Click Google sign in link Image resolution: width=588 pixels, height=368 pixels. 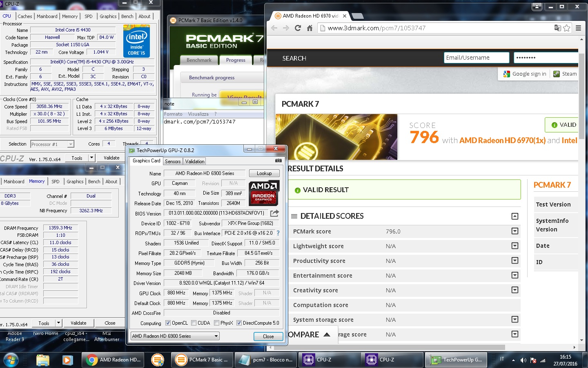point(529,74)
